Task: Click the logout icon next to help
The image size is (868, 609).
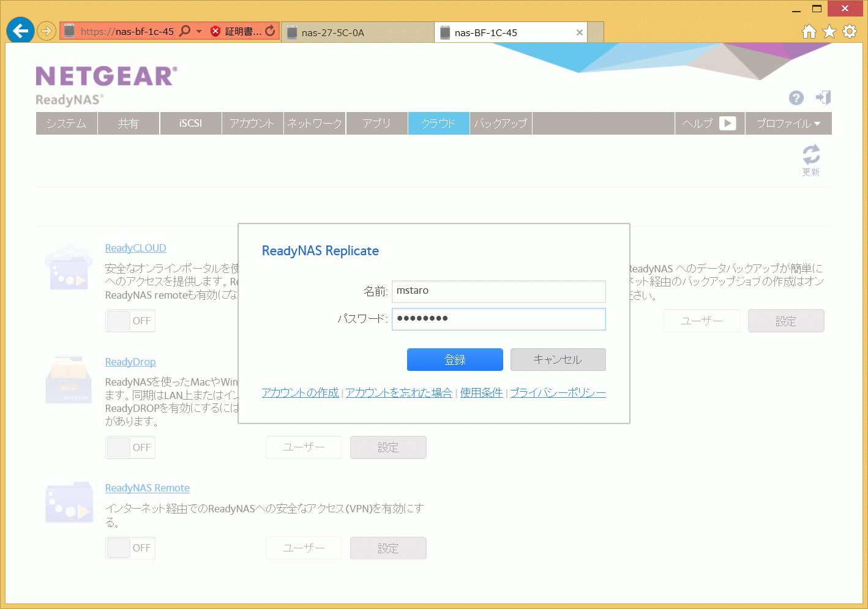Action: tap(823, 98)
